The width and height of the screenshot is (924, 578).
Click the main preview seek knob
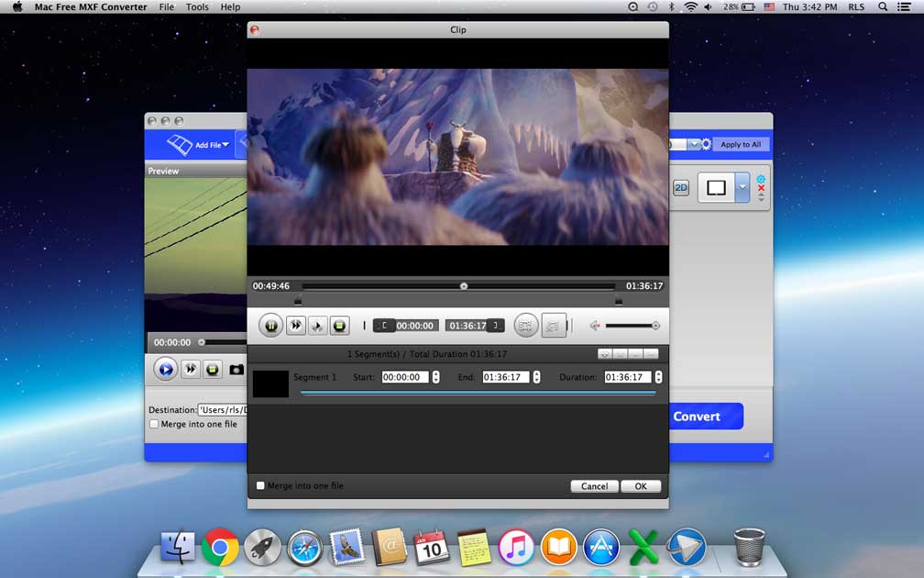point(202,342)
